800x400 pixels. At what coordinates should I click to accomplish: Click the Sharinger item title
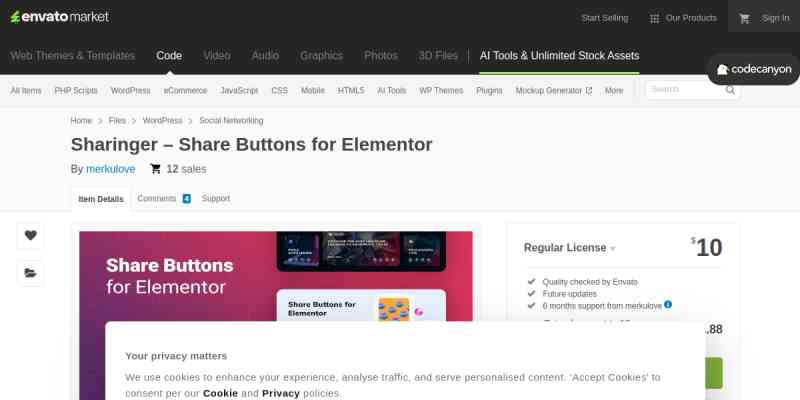tap(252, 144)
